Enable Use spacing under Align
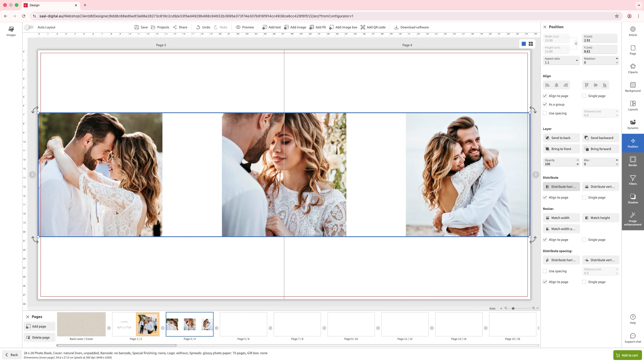The height and width of the screenshot is (362, 644). click(545, 113)
